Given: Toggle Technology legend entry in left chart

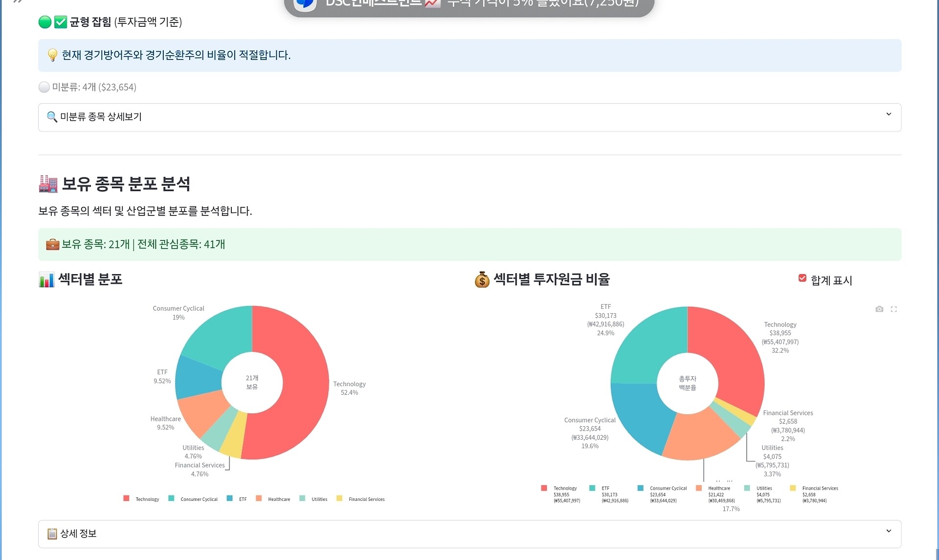Looking at the screenshot, I should pyautogui.click(x=147, y=499).
